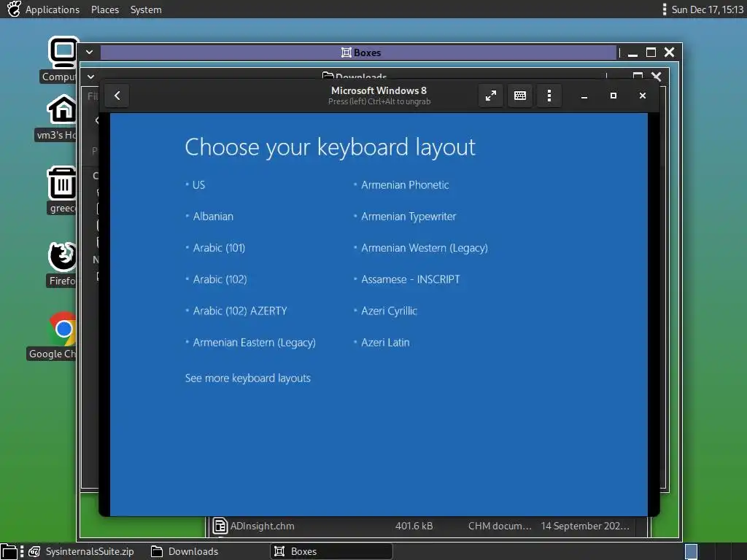The image size is (747, 560).
Task: Open the three-dot menu in Boxes
Action: pyautogui.click(x=549, y=96)
